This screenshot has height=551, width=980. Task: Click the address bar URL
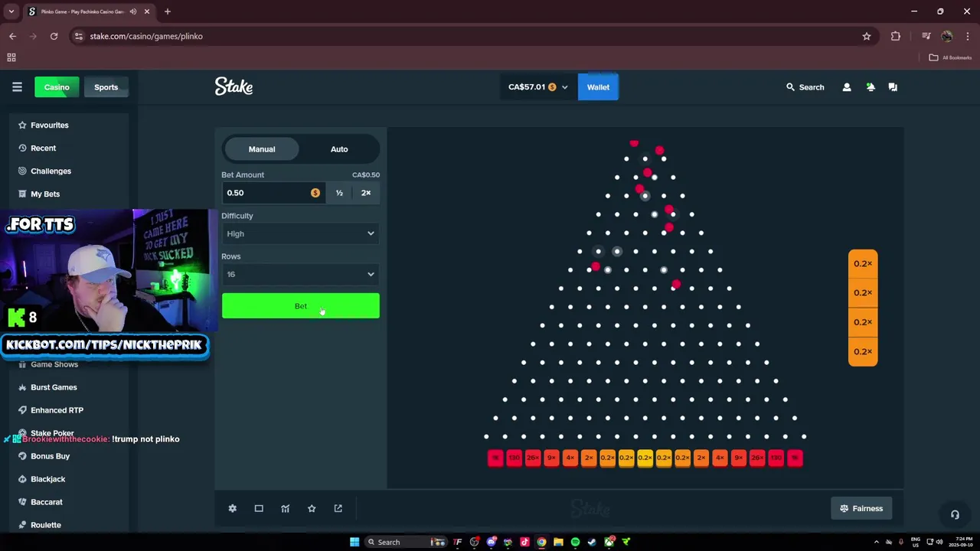coord(146,36)
